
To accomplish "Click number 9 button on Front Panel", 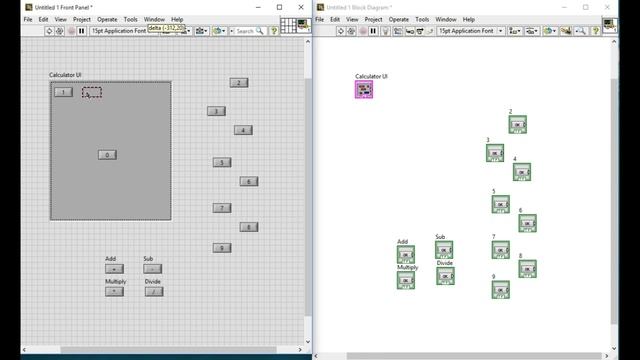I will pyautogui.click(x=222, y=248).
